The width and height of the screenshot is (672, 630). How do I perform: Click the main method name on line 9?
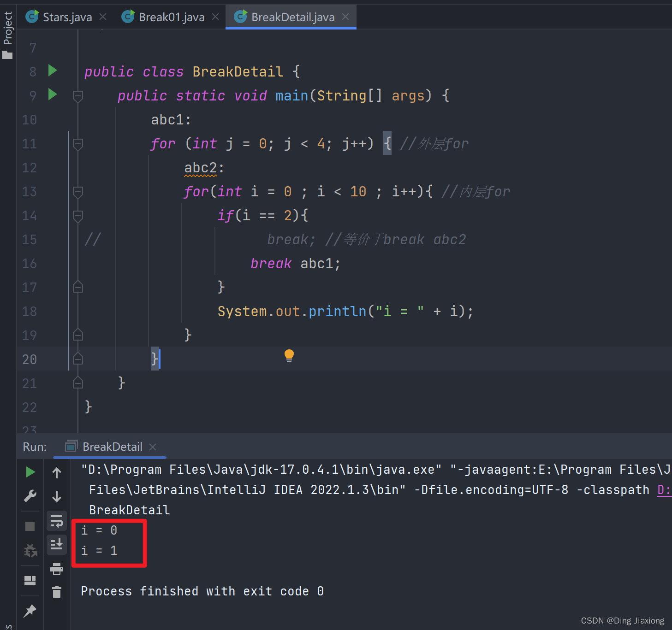(291, 96)
